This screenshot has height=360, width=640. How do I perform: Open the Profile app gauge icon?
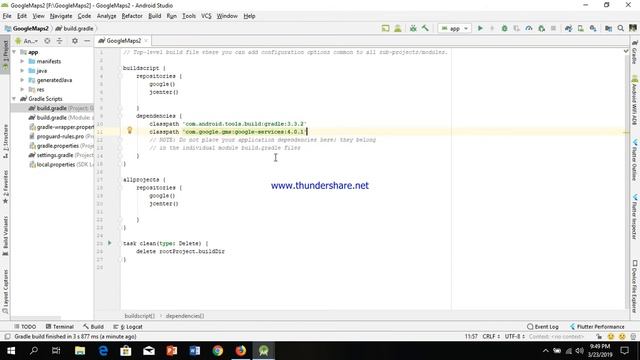529,28
